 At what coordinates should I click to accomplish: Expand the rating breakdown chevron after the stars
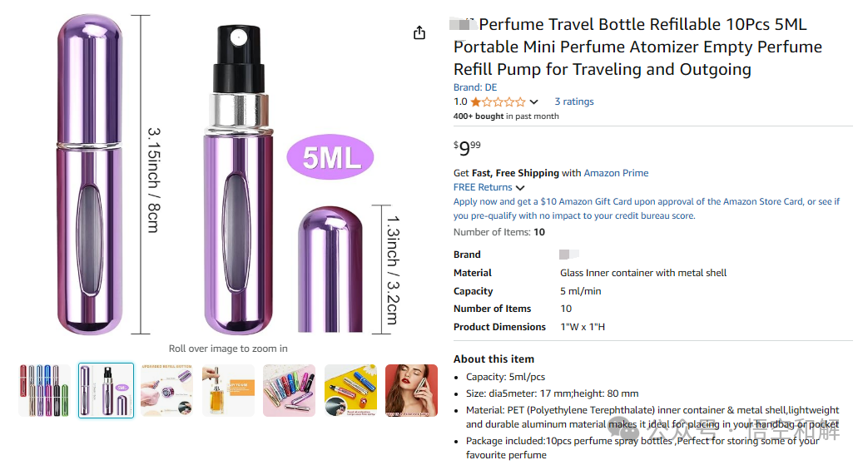click(534, 102)
